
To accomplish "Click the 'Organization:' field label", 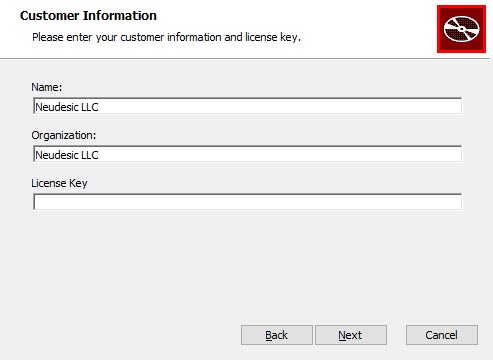I will [x=64, y=135].
